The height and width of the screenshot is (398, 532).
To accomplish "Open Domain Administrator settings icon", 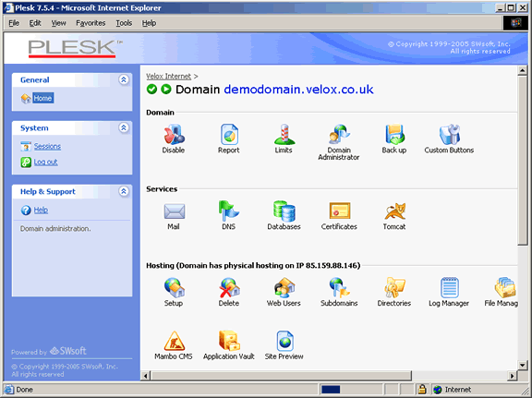I will point(339,135).
